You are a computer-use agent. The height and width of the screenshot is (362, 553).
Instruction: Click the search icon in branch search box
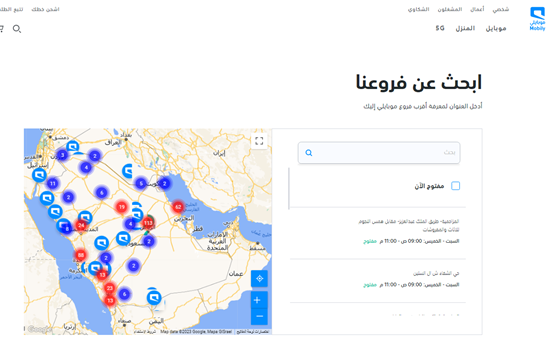coord(309,153)
